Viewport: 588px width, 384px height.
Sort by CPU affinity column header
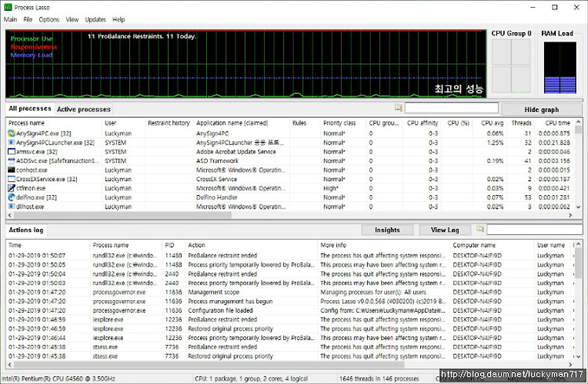point(423,123)
